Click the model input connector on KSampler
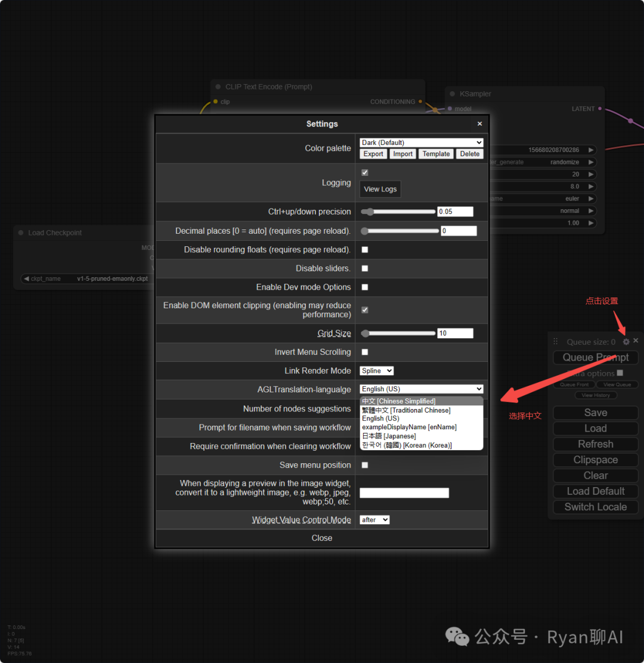This screenshot has height=663, width=644. pos(450,109)
